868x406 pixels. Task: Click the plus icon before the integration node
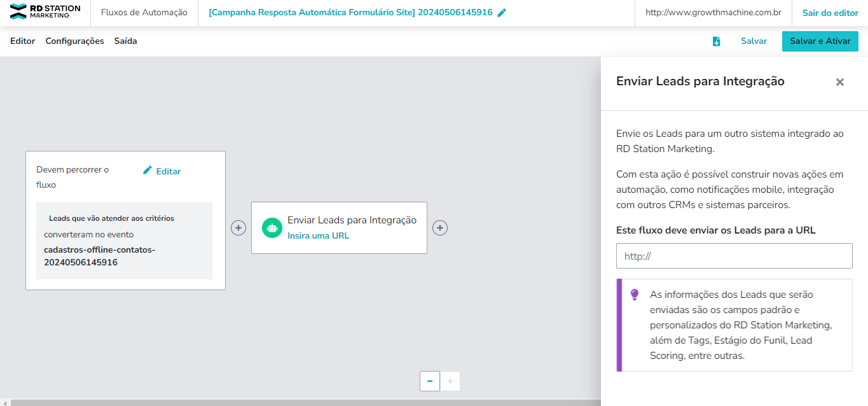(238, 228)
